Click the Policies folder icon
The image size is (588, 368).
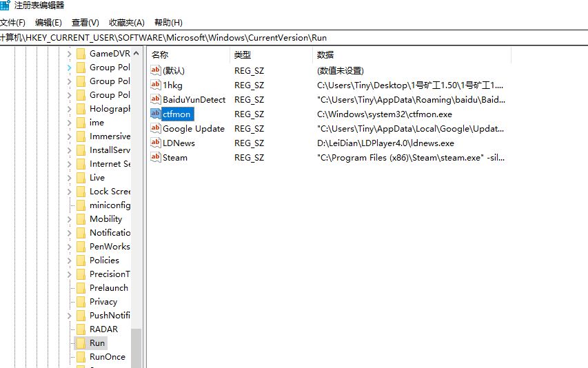pos(81,260)
